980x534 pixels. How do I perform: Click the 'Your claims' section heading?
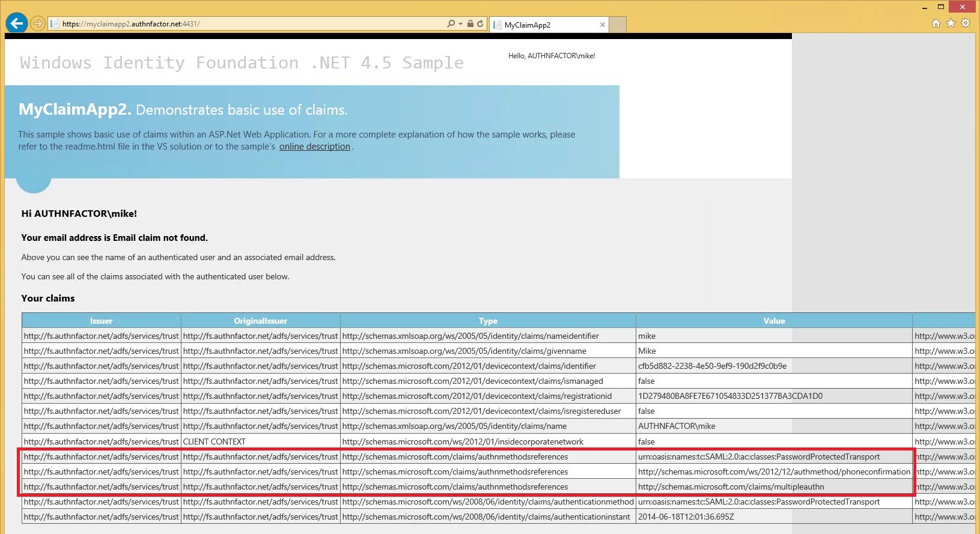48,299
